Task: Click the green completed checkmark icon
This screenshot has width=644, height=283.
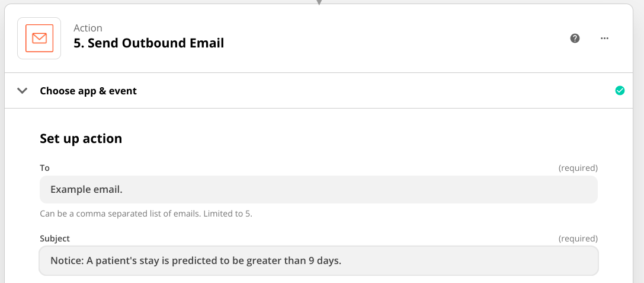Action: [620, 91]
